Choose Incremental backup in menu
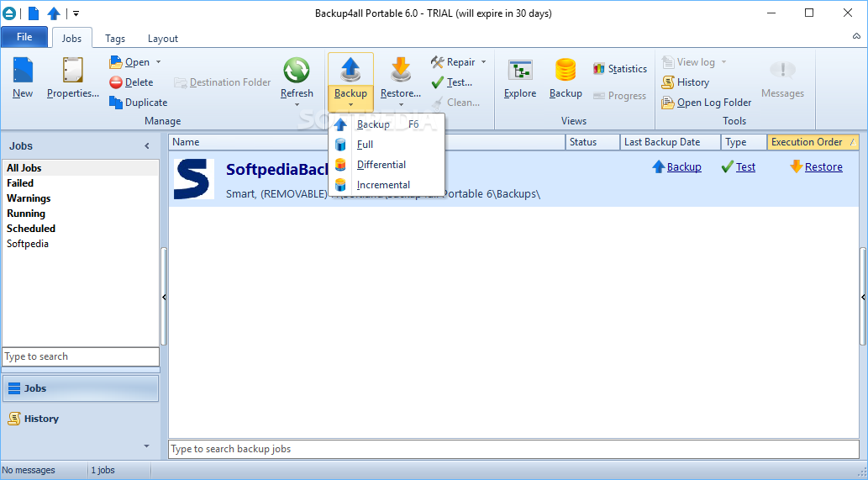Image resolution: width=868 pixels, height=480 pixels. click(387, 185)
